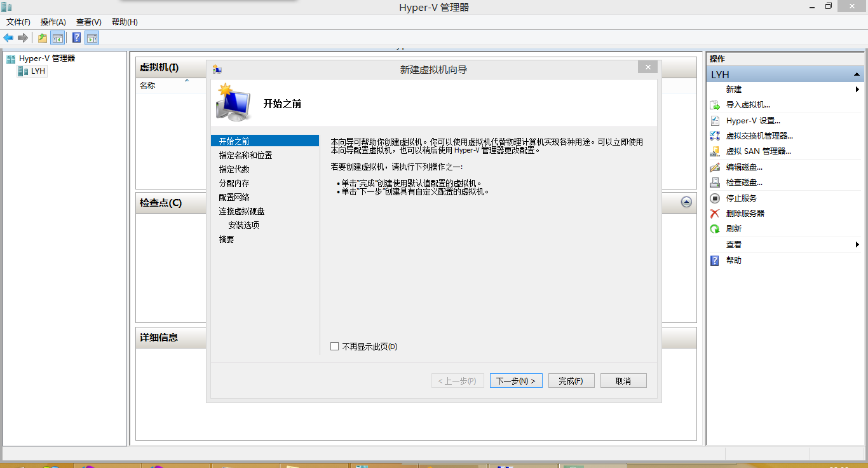Click the forward arrow toolbar icon
Screen dimensions: 868x468
pos(23,38)
